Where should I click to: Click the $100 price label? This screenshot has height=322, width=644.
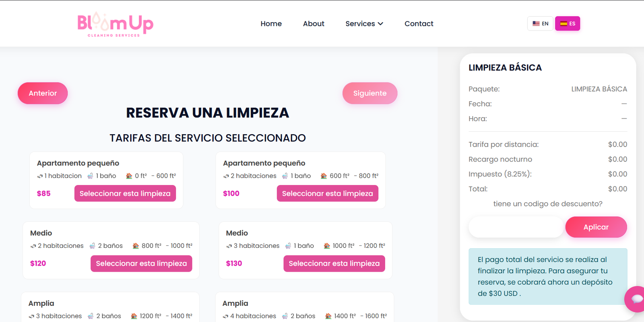point(231,193)
